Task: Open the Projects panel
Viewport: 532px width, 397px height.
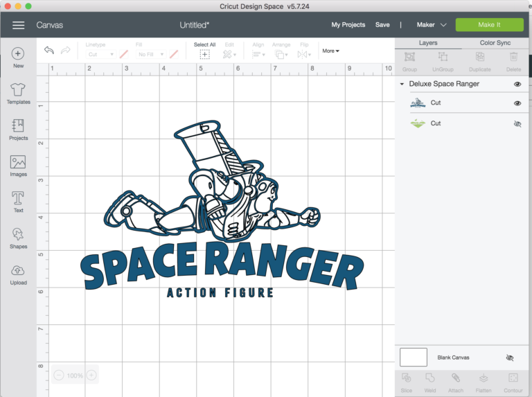Action: [18, 130]
